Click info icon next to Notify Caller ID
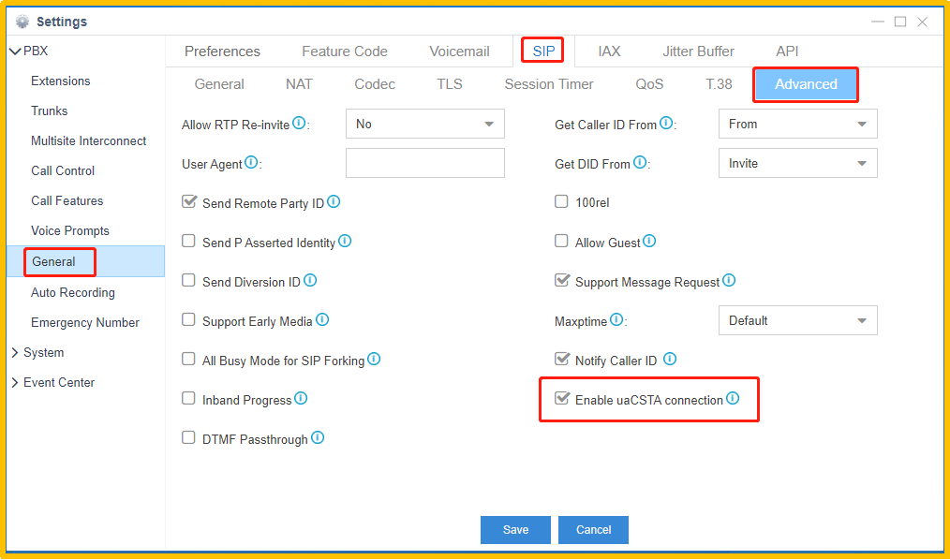 pyautogui.click(x=670, y=359)
